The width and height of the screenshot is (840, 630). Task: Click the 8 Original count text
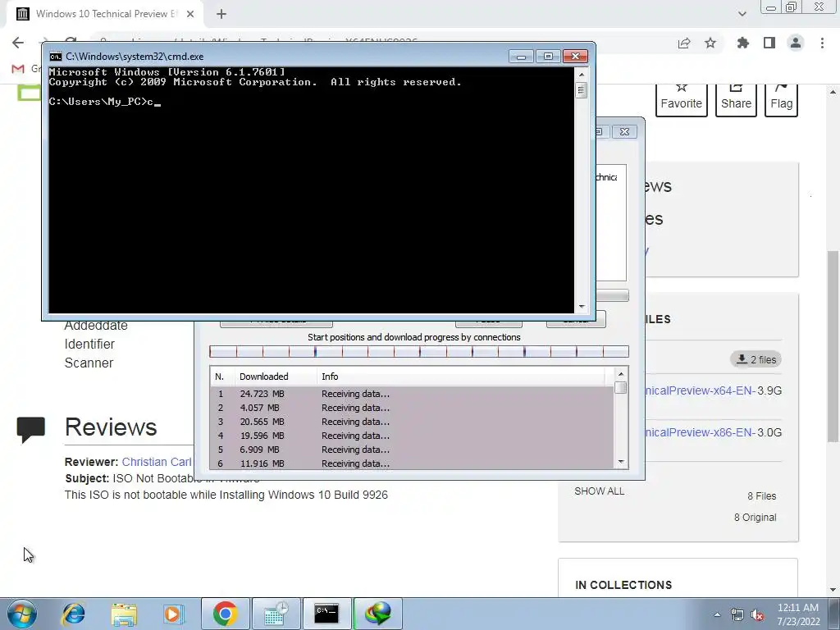click(x=755, y=518)
